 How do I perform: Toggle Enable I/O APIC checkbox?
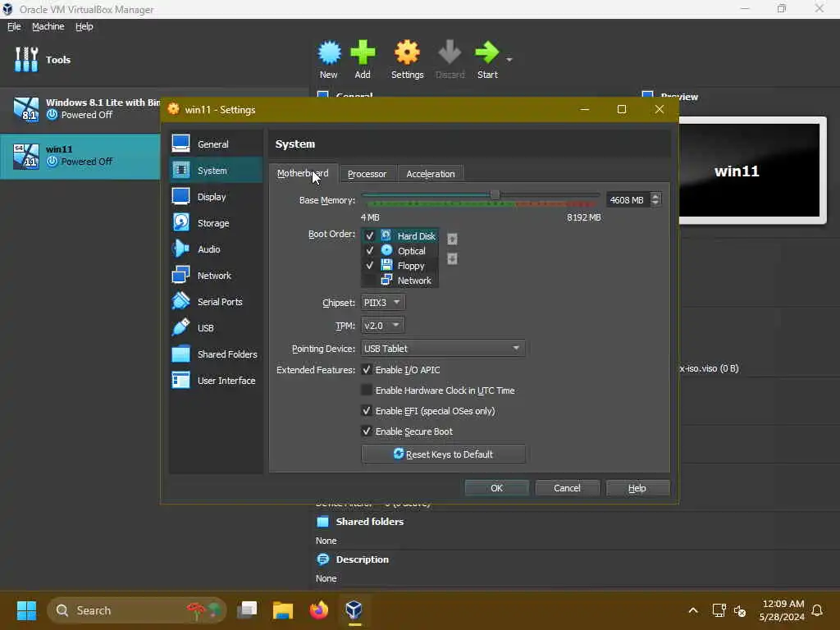click(x=367, y=370)
